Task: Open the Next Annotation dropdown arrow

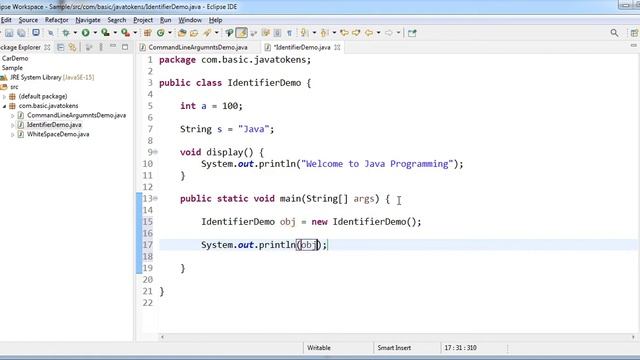Action: (x=314, y=33)
